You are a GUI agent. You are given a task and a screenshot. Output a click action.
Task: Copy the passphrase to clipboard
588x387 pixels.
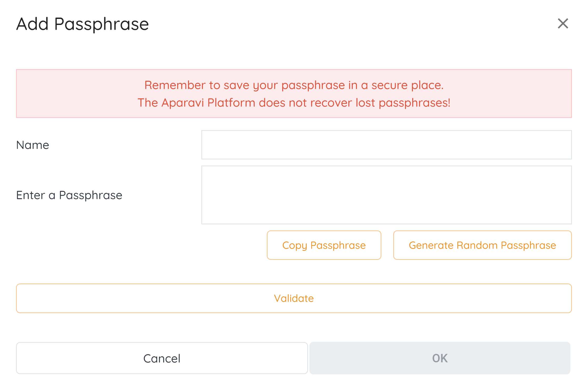[x=324, y=245]
